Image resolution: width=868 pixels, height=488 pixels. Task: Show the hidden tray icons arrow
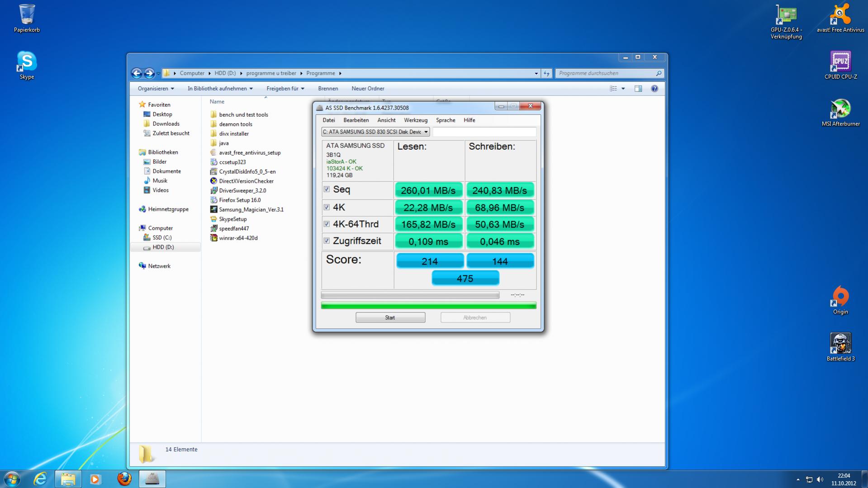(798, 479)
